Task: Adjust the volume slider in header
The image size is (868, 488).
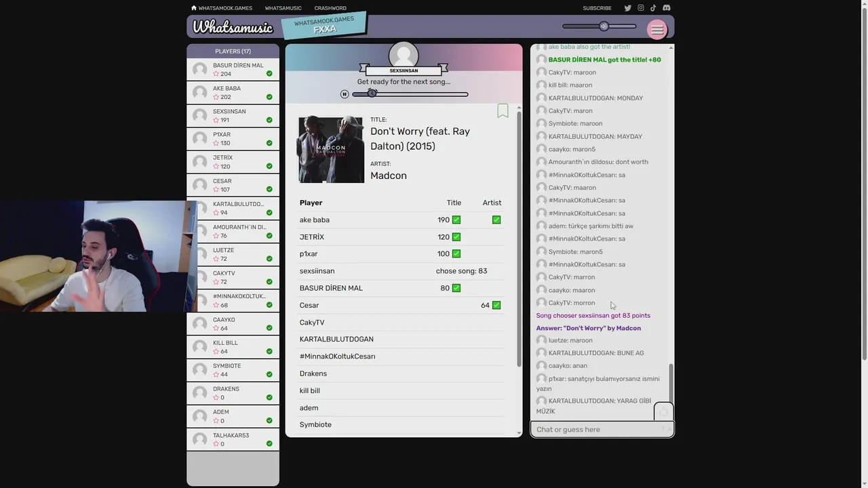Action: coord(599,26)
